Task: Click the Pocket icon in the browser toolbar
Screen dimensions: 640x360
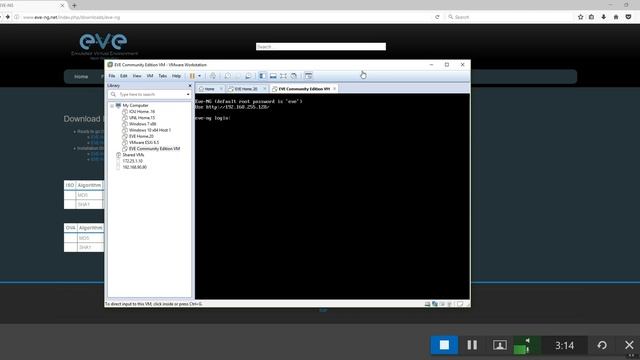Action: coord(629,17)
